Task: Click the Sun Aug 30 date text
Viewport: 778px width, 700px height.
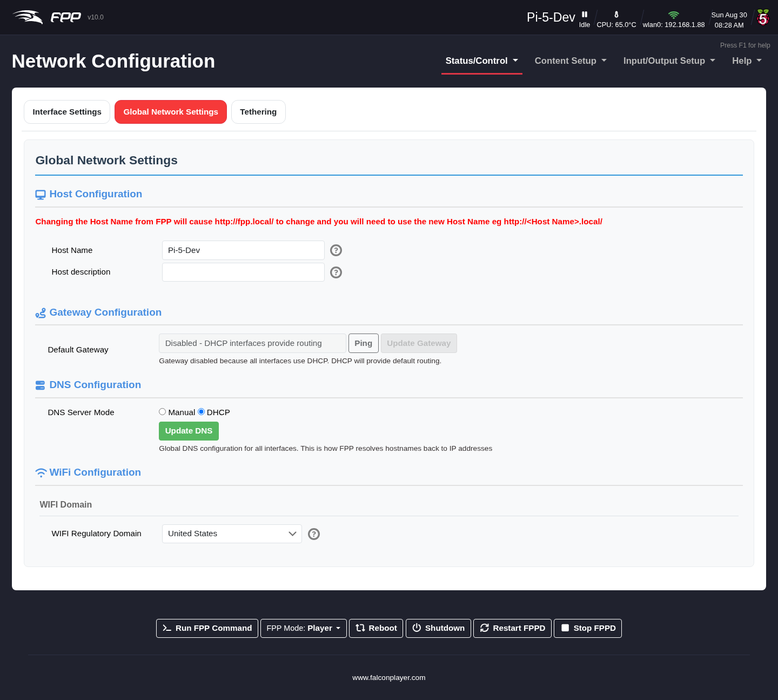Action: pos(729,15)
